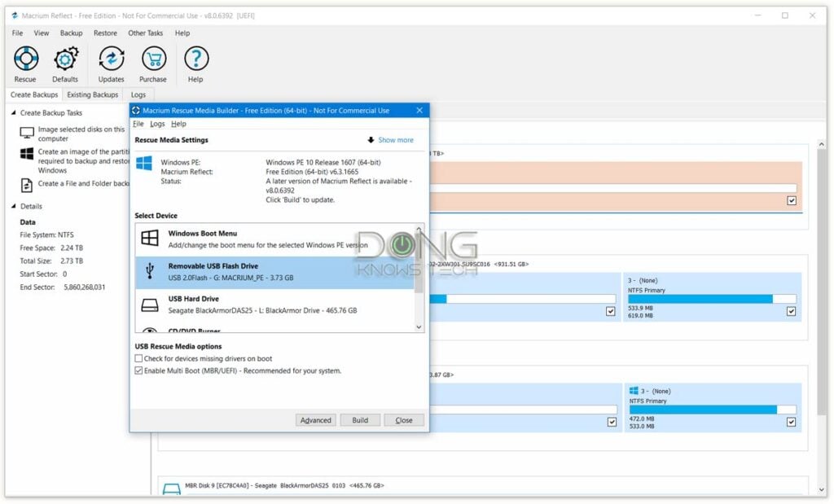
Task: Open the Rescue media tool
Action: coord(25,64)
